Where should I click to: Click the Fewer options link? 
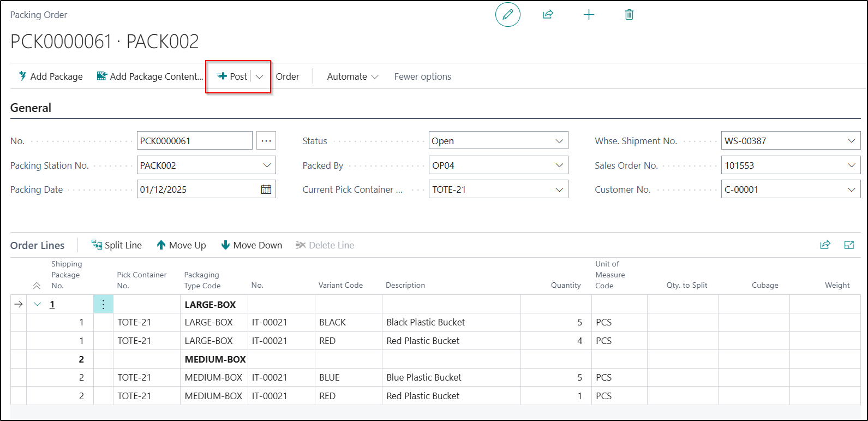(423, 76)
